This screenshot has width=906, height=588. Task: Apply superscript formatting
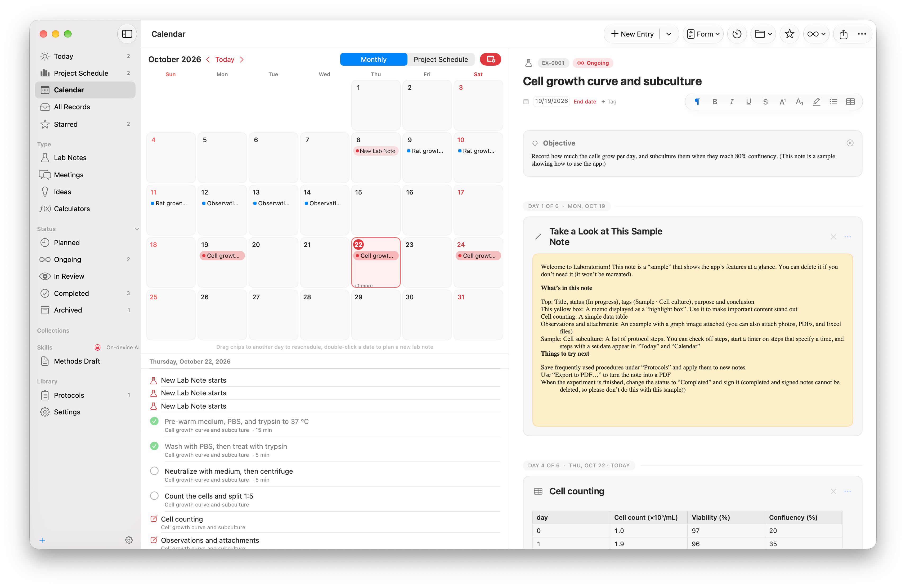pyautogui.click(x=782, y=102)
